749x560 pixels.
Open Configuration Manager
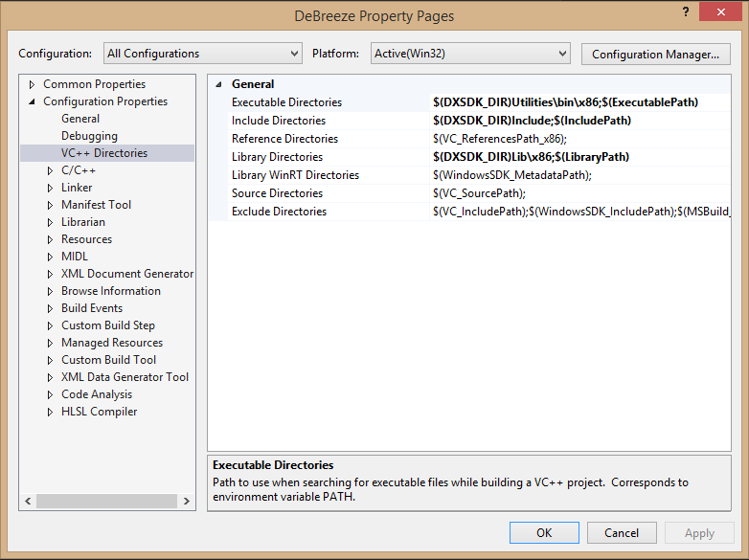point(655,54)
